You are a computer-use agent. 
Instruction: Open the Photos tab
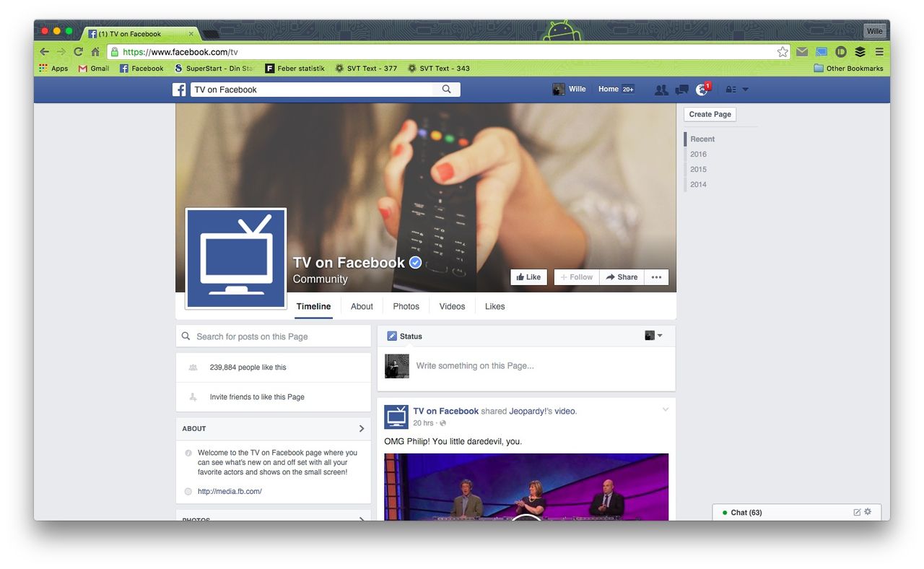[x=406, y=306]
